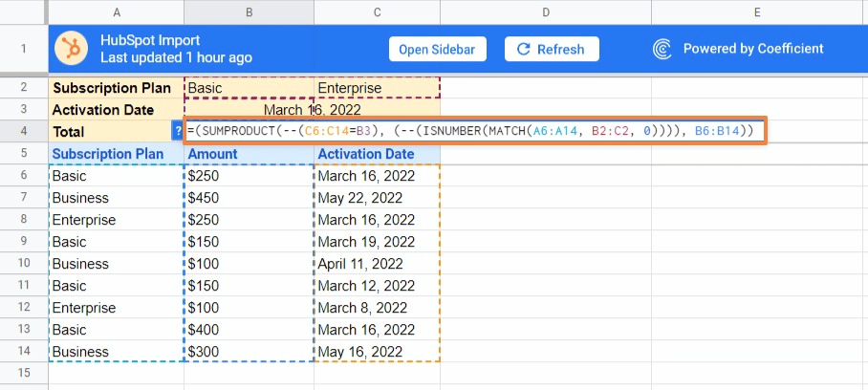Select the $450 amount cell
This screenshot has height=390, width=868.
(249, 198)
